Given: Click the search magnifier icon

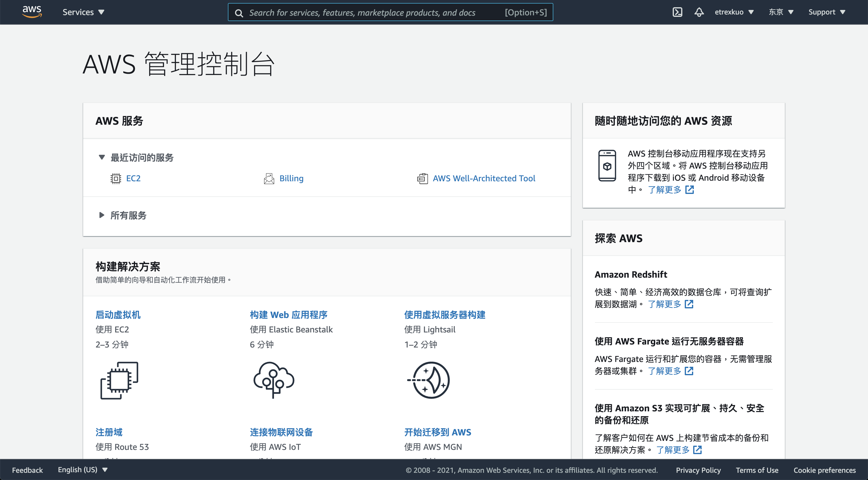Looking at the screenshot, I should (239, 13).
